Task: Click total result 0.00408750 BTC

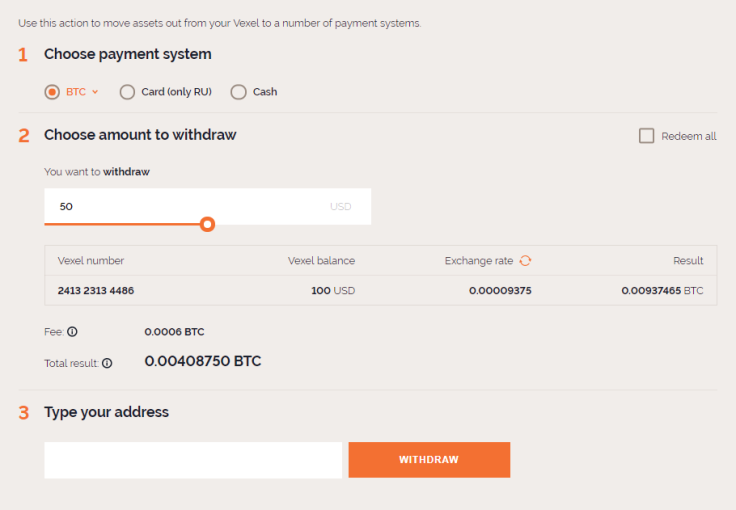Action: pos(203,361)
